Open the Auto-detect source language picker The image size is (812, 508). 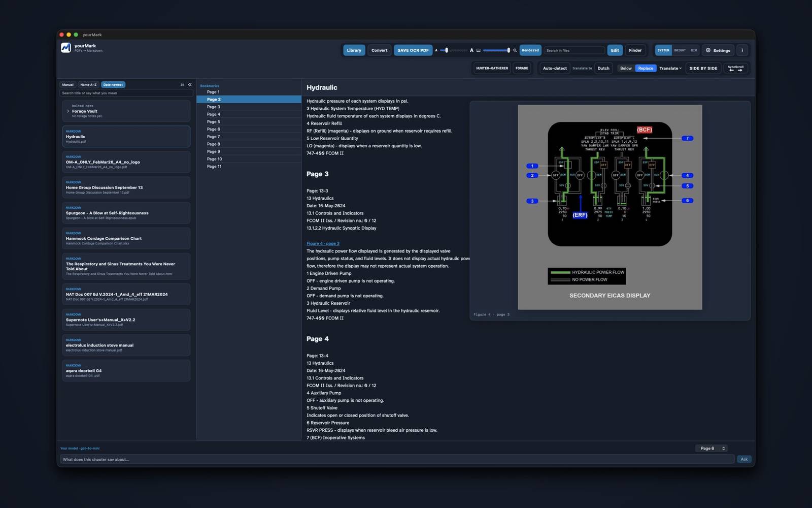click(555, 68)
